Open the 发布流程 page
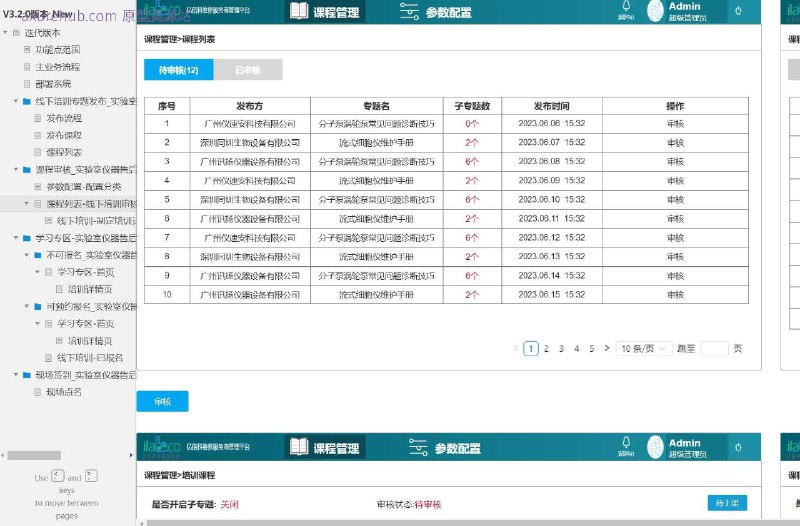The height and width of the screenshot is (526, 800). coord(64,118)
